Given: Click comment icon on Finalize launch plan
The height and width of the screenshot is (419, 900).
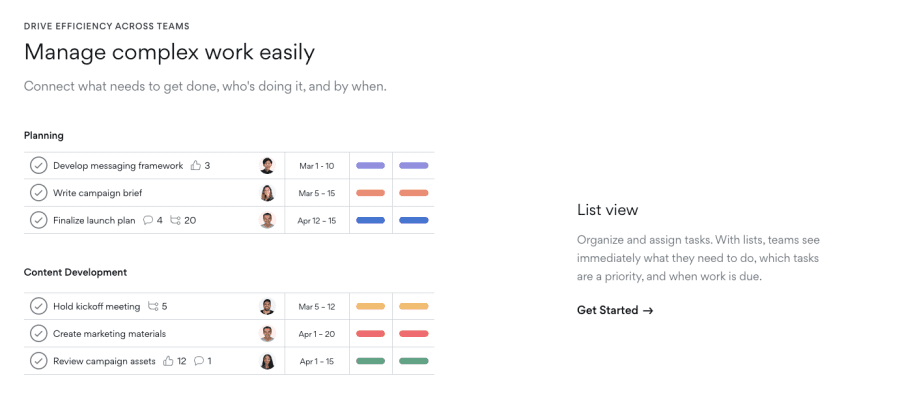Looking at the screenshot, I should click(148, 220).
